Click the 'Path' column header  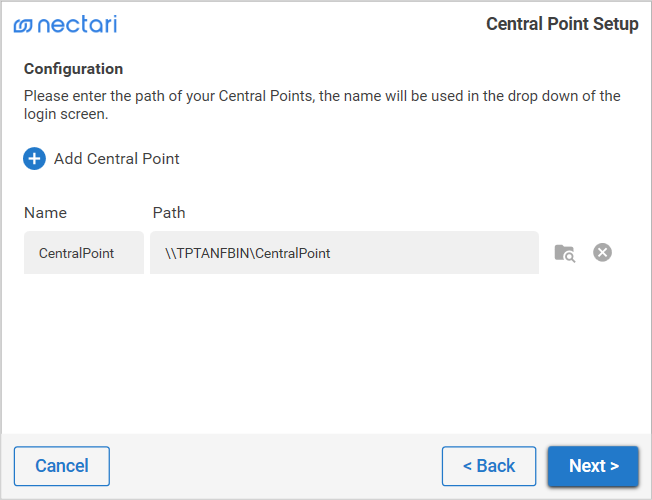pos(169,212)
